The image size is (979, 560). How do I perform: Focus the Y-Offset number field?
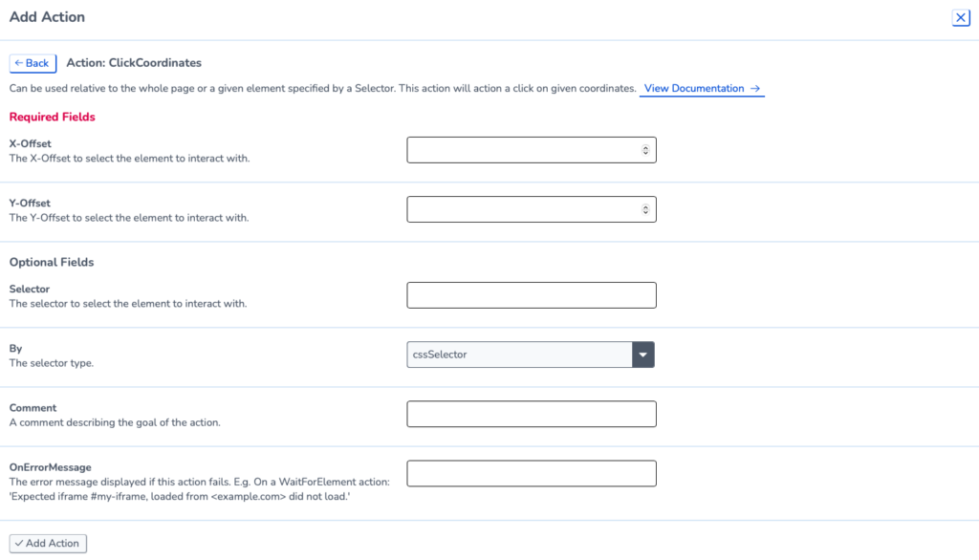coord(532,209)
